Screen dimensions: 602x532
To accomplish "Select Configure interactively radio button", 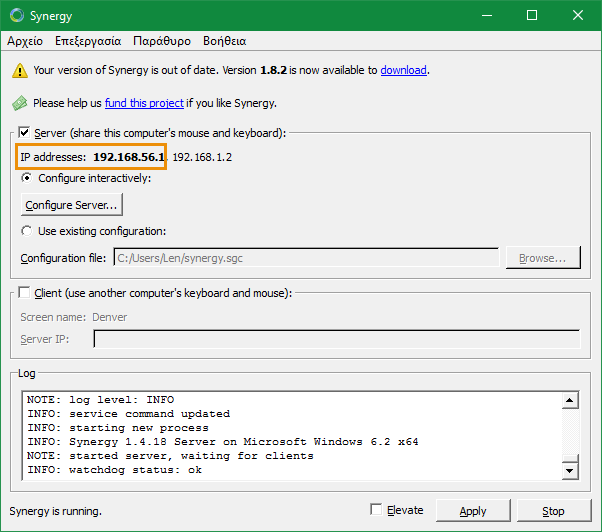I will click(x=26, y=178).
